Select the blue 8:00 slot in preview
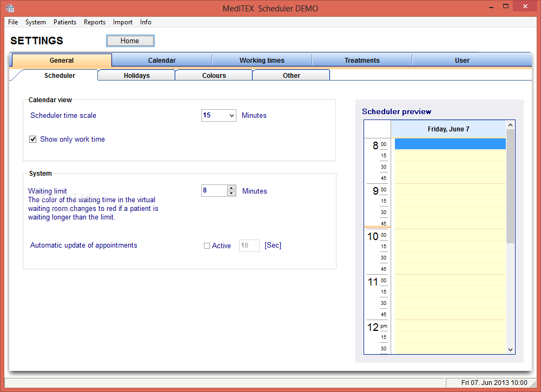The image size is (541, 392). (x=450, y=144)
